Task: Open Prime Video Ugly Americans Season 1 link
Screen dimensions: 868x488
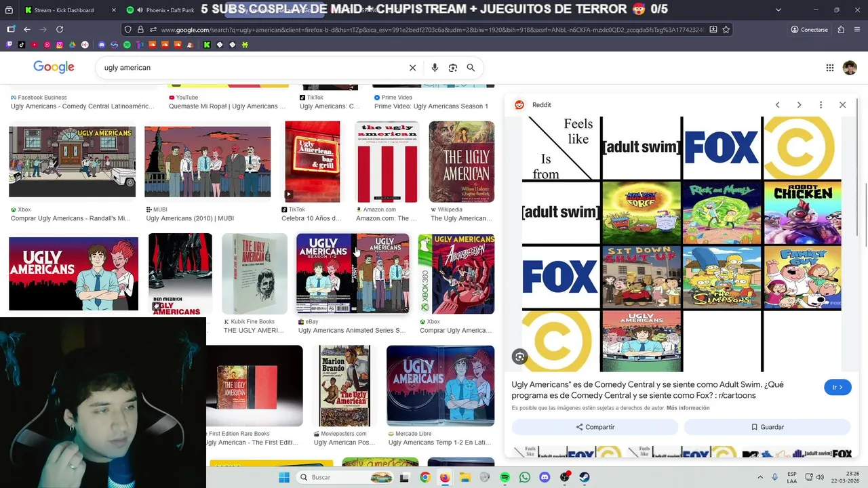Action: tap(431, 106)
